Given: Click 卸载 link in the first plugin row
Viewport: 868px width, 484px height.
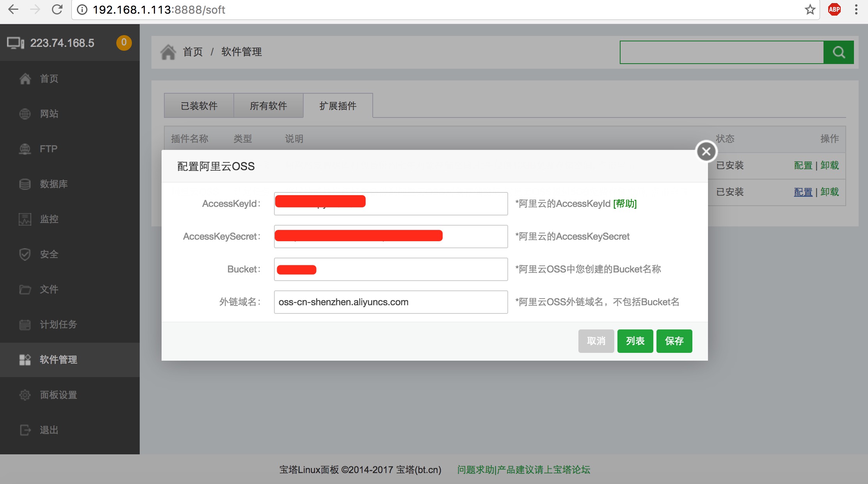Looking at the screenshot, I should pos(830,165).
